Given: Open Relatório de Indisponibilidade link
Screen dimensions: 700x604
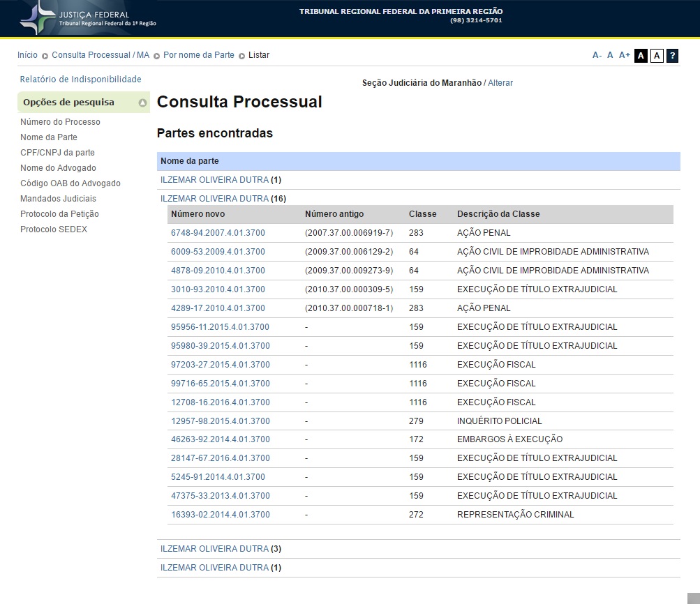Looking at the screenshot, I should pyautogui.click(x=80, y=80).
